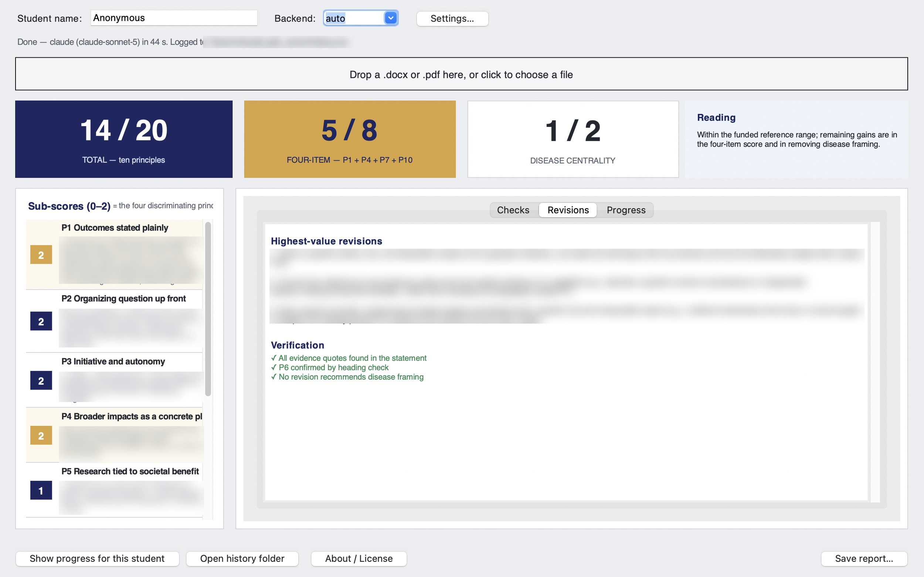This screenshot has width=924, height=577.
Task: Click the Reading summary panel
Action: 796,139
